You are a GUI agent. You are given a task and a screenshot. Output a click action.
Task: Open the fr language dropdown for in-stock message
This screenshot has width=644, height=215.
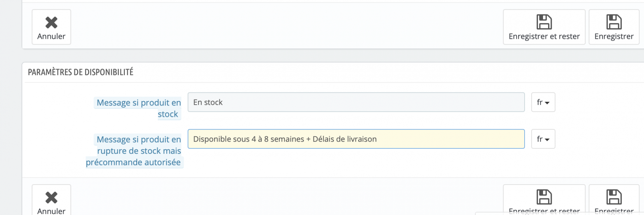click(543, 102)
